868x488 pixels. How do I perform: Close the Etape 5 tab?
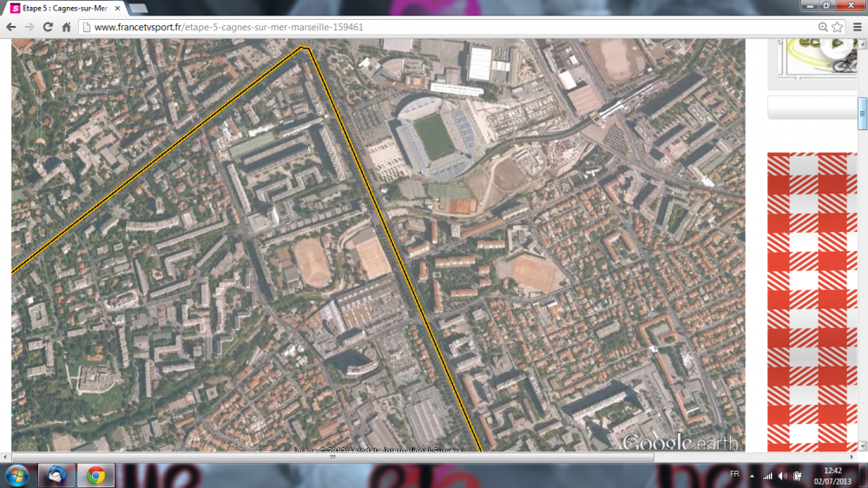(117, 9)
